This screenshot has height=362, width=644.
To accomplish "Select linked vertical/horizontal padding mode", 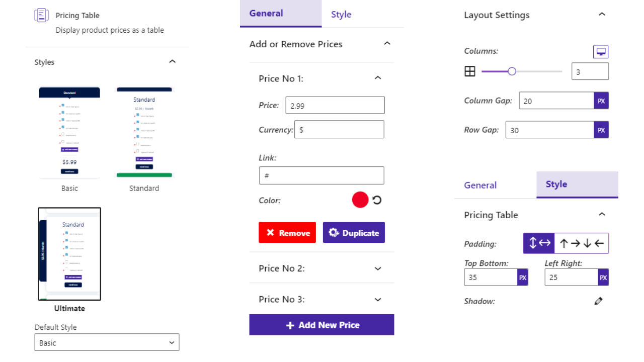I will coord(539,243).
